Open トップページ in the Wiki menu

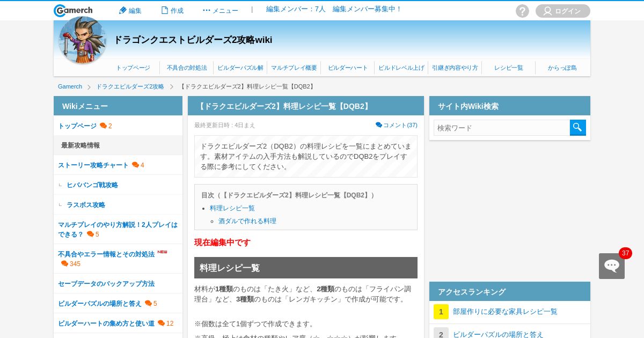(x=77, y=126)
